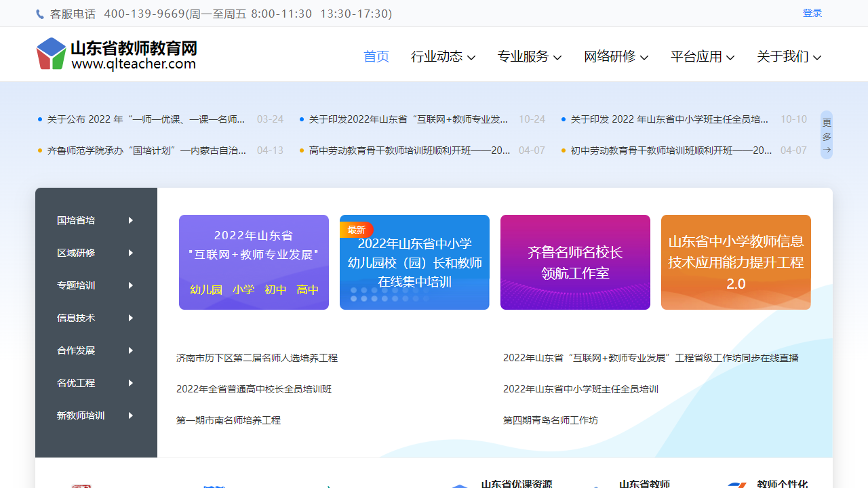Click the 更多 arrow button beside news
Viewport: 868px width, 488px height.
click(826, 135)
